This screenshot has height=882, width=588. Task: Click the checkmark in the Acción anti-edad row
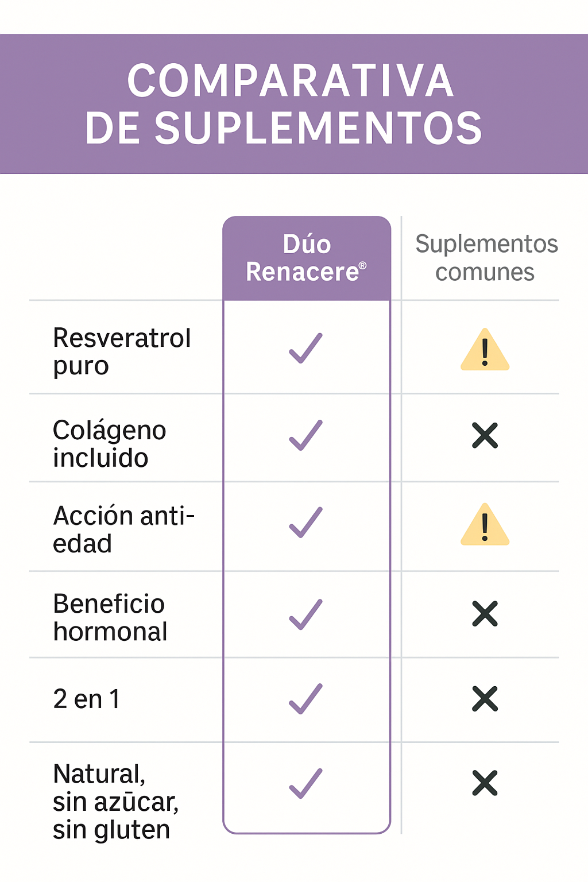click(305, 523)
